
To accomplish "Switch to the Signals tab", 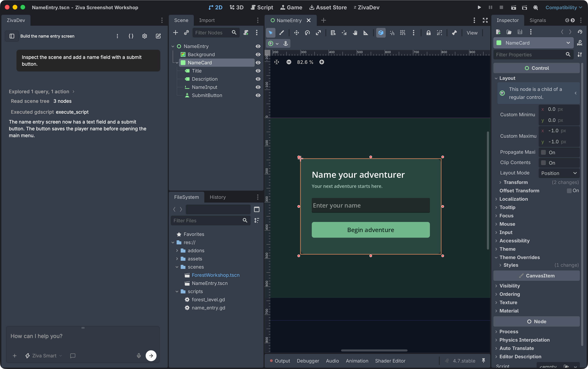I will point(537,20).
